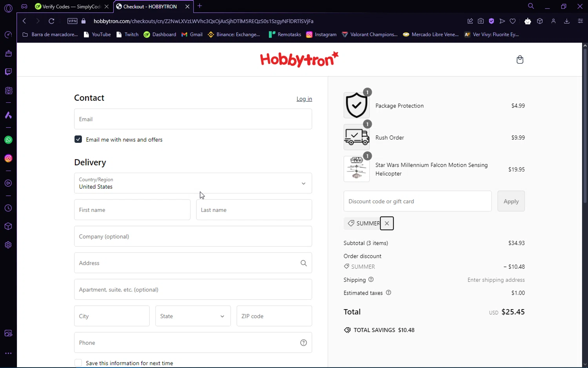Image resolution: width=588 pixels, height=368 pixels.
Task: Open Instagram in the sidebar
Action: click(x=8, y=158)
